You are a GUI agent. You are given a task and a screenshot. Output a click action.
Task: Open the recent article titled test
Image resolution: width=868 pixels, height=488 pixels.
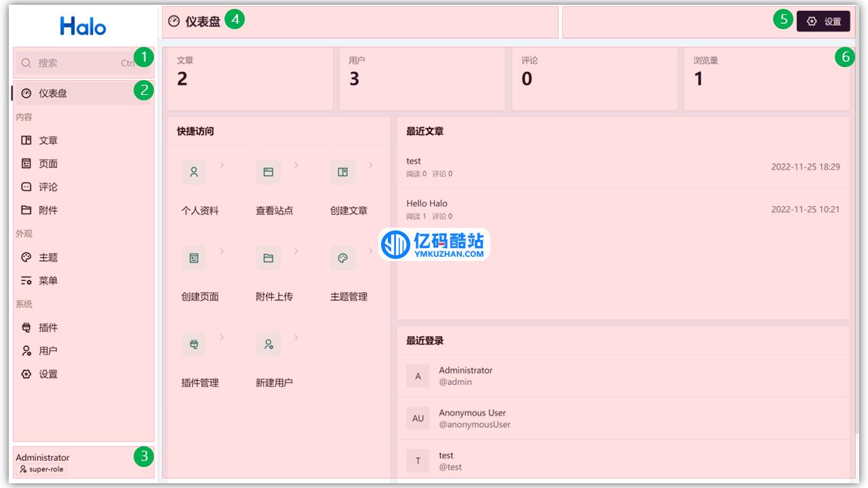(414, 161)
